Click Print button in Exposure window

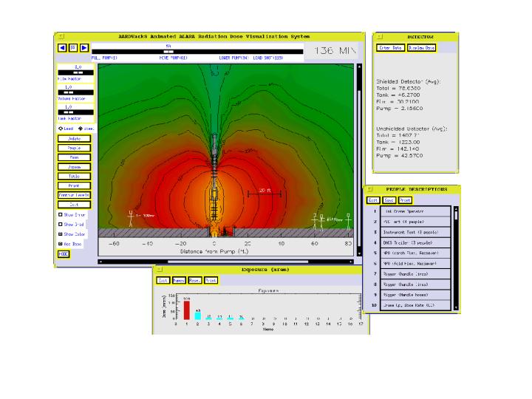click(211, 280)
